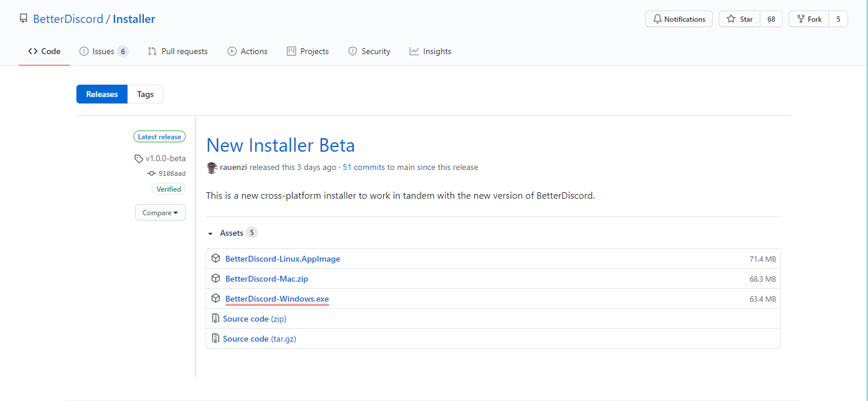Screen dimensions: 868x401
Task: Open the 51 commits link
Action: 364,167
